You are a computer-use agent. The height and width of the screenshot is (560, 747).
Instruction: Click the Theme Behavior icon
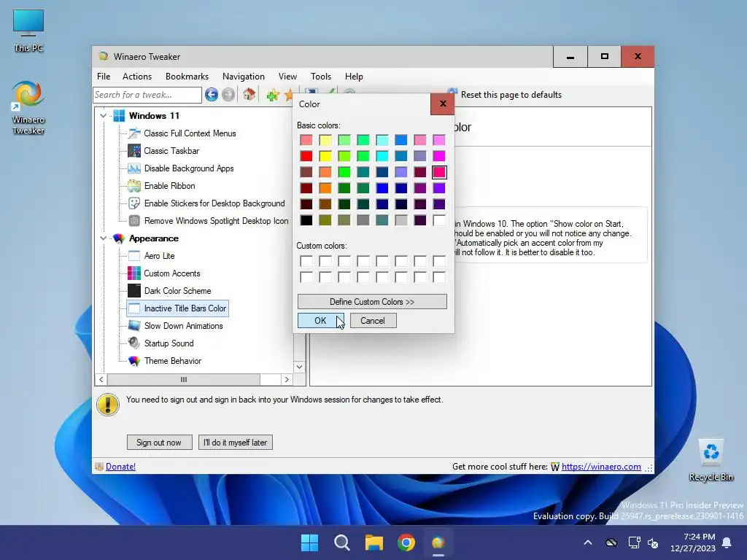pos(134,361)
